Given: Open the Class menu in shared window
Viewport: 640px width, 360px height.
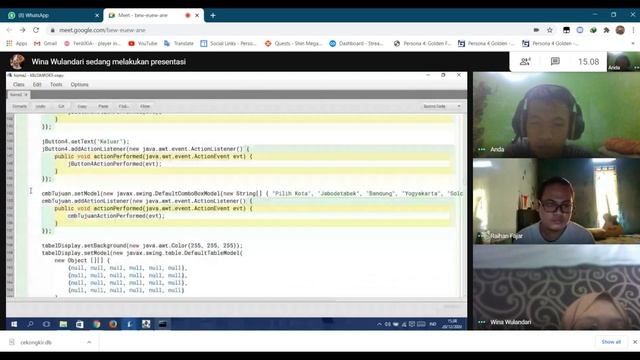Looking at the screenshot, I should pyautogui.click(x=19, y=84).
